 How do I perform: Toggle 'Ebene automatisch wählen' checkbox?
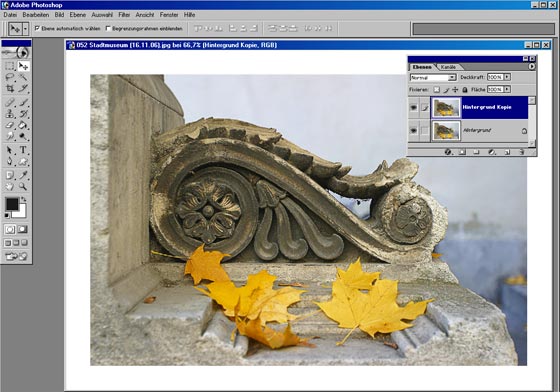pos(37,28)
